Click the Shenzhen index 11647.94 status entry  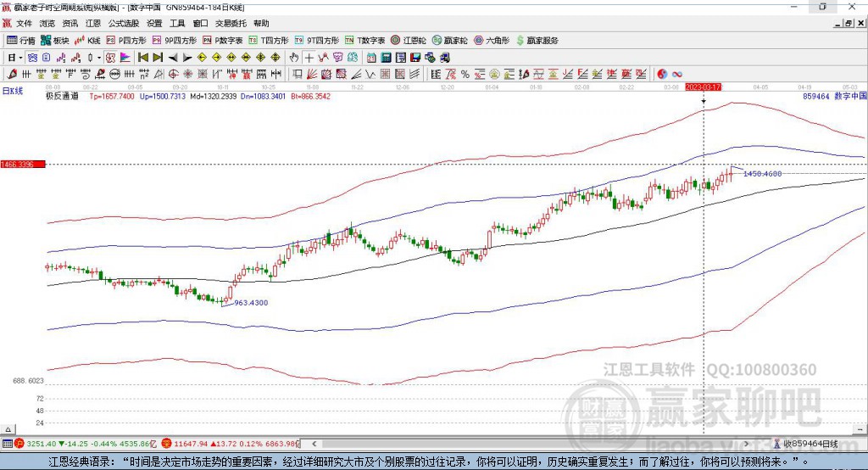[x=231, y=444]
